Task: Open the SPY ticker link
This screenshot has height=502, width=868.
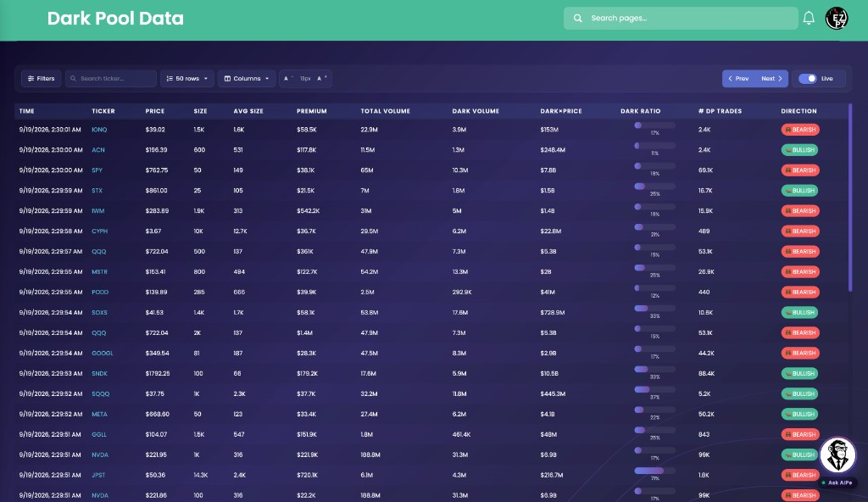Action: coord(97,170)
